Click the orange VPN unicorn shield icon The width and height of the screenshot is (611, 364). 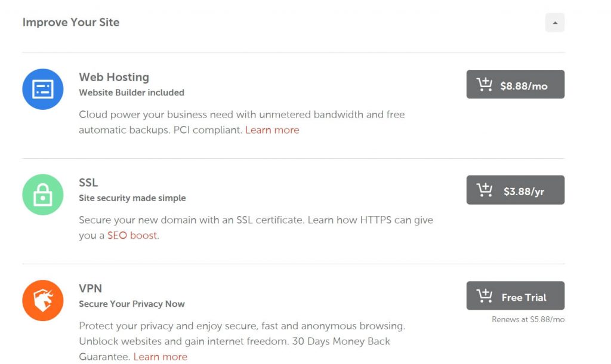pos(43,301)
